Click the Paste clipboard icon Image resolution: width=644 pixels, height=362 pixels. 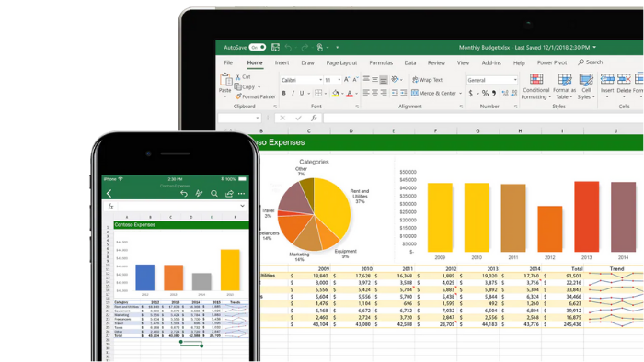pos(225,80)
